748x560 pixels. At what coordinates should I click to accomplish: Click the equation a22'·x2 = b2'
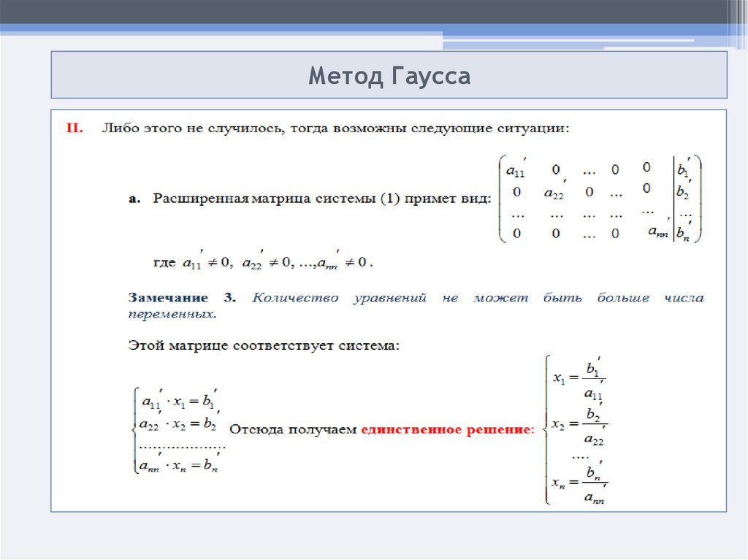coord(179,423)
